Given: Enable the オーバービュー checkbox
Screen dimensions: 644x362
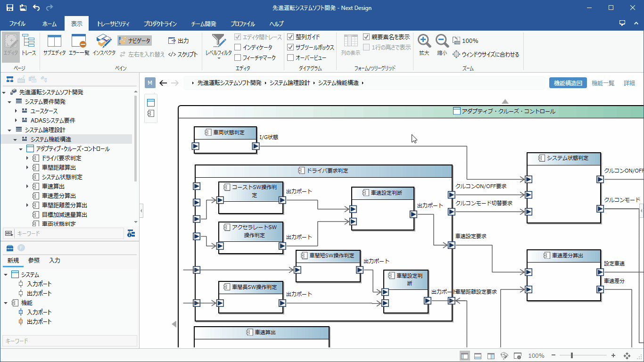Looking at the screenshot, I should (290, 58).
